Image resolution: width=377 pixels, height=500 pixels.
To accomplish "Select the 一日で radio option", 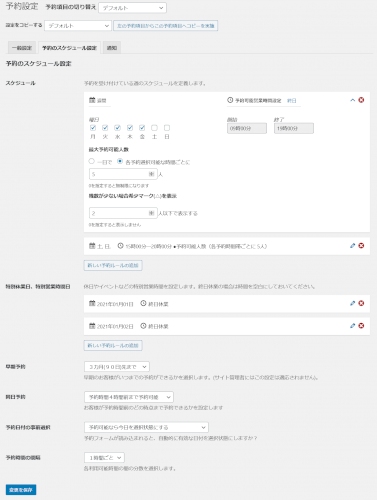I will (92, 161).
